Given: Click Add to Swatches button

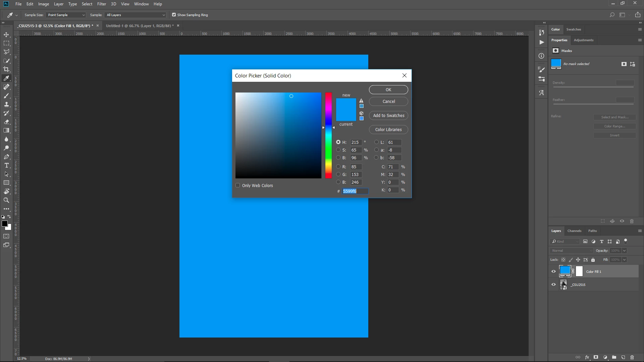Looking at the screenshot, I should coord(388,116).
